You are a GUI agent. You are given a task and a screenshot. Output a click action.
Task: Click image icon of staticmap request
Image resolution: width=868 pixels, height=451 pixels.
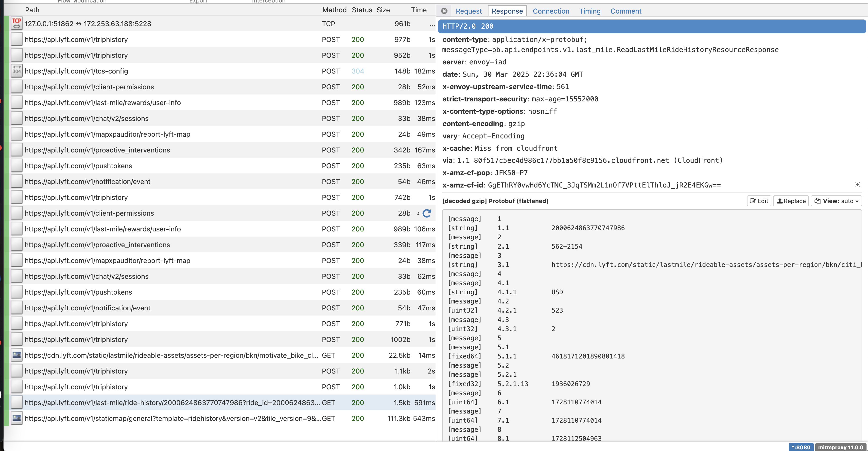[17, 418]
